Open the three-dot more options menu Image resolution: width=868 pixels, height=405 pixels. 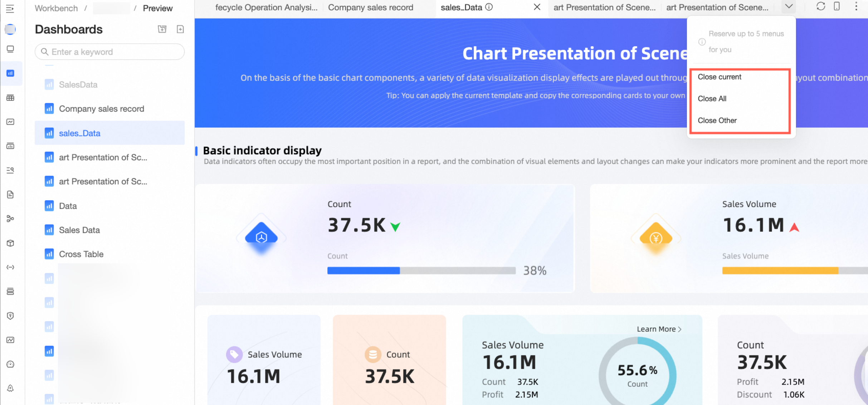click(856, 6)
